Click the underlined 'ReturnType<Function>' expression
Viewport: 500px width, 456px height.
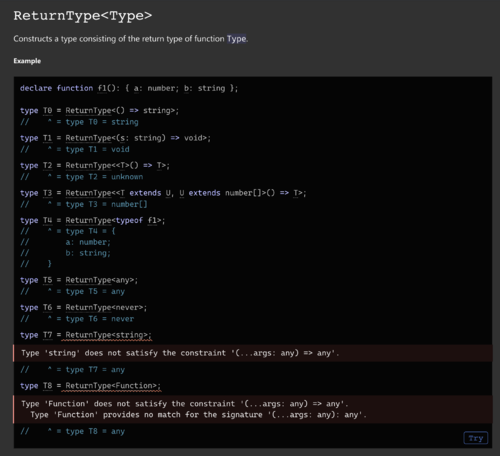[x=113, y=386]
